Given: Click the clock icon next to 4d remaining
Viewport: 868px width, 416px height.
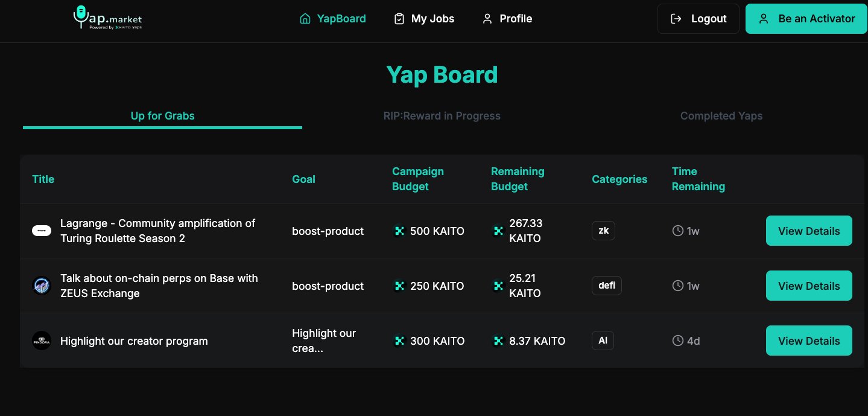Looking at the screenshot, I should point(677,341).
